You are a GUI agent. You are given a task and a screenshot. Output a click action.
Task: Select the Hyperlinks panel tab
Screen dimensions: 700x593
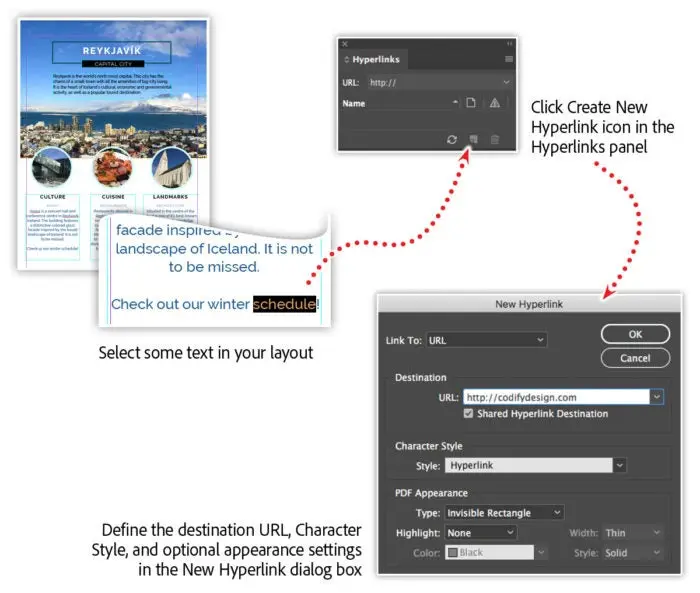[375, 59]
